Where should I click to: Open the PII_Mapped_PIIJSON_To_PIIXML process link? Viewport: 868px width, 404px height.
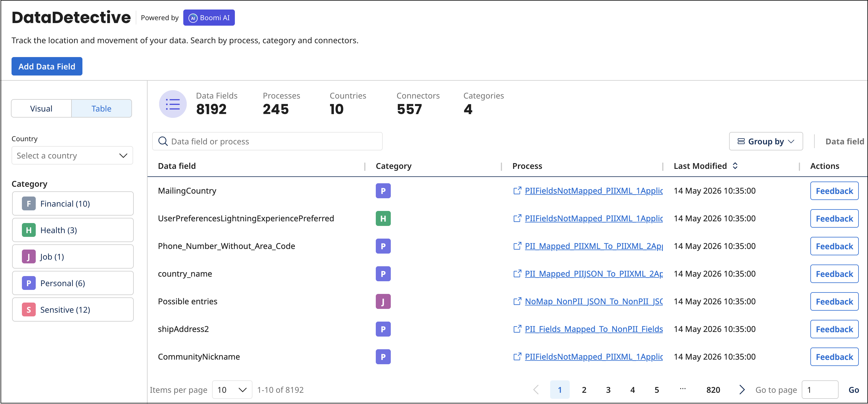pyautogui.click(x=594, y=273)
